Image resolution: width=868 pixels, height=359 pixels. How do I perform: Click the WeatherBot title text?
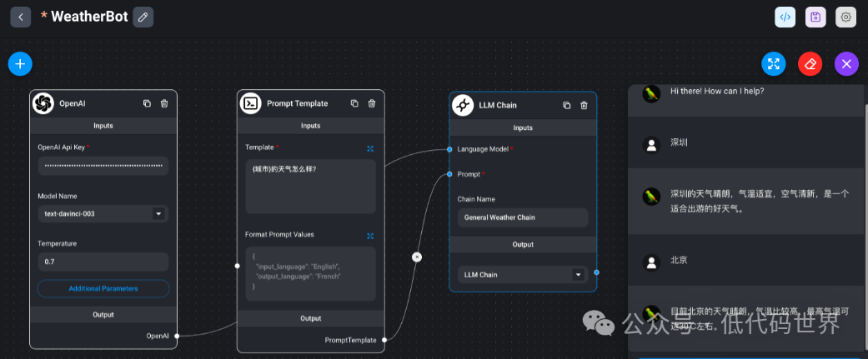tap(89, 17)
